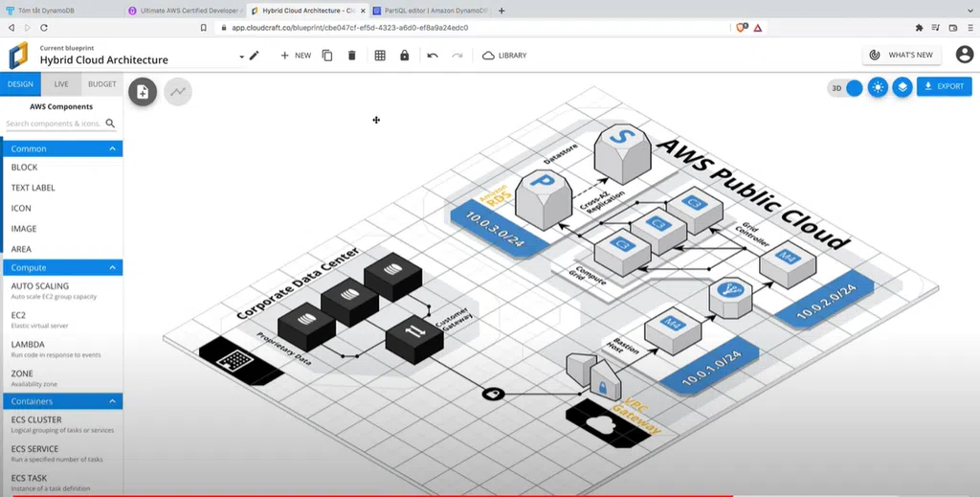Collapse the Common section

(113, 148)
